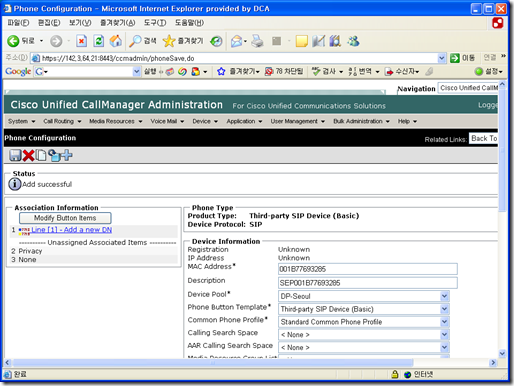Screen dimensions: 514x386
Task: Click the info icon beside Add successful
Action: click(x=14, y=184)
